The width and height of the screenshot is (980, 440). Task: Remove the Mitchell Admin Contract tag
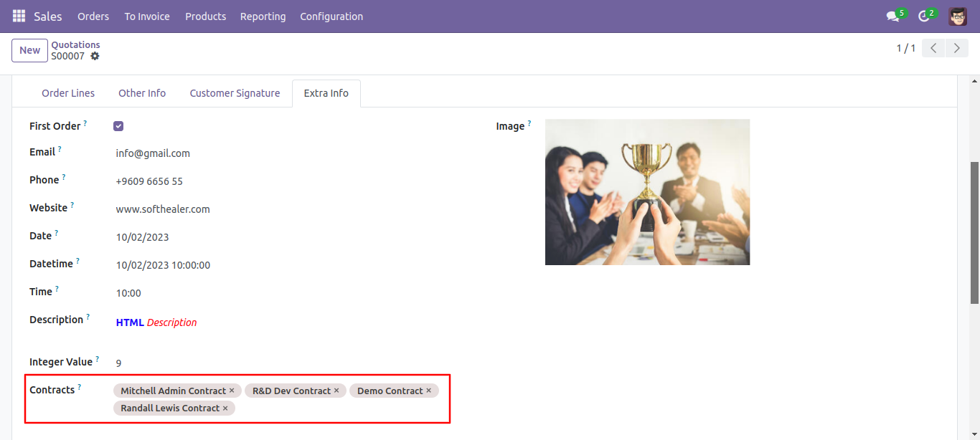click(x=232, y=391)
